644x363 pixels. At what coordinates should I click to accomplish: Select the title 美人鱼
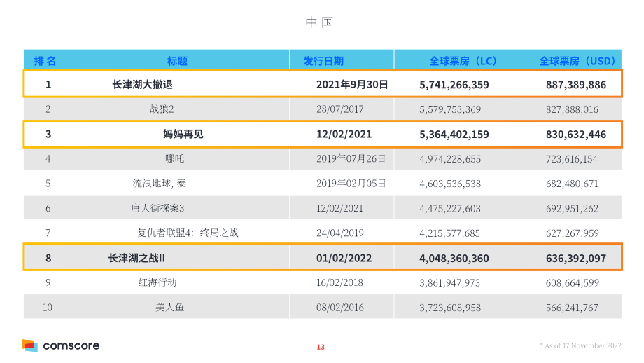169,307
